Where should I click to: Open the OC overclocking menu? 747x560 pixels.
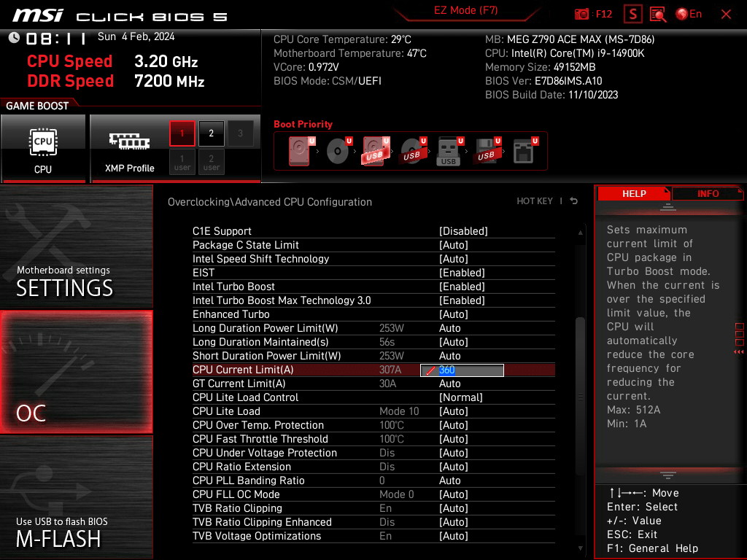[x=76, y=372]
